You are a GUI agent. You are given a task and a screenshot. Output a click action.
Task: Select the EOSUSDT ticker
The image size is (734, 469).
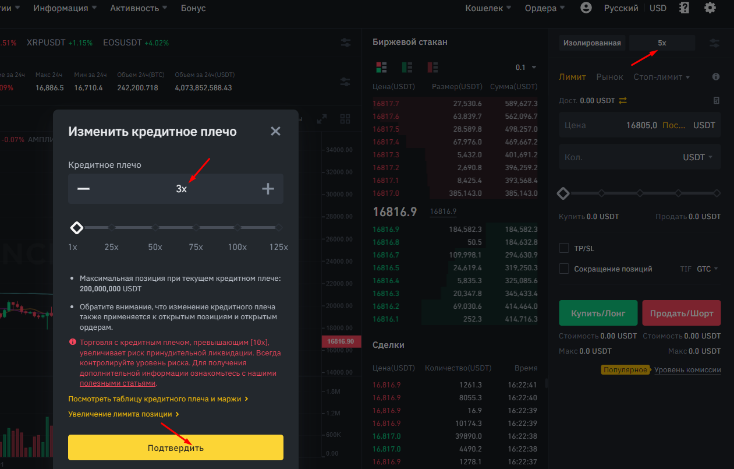click(122, 43)
